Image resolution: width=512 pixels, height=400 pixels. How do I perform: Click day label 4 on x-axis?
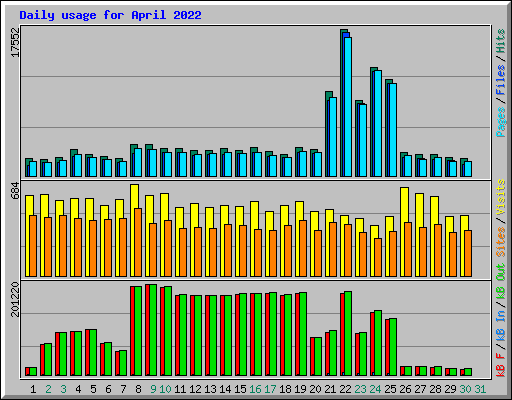tap(78, 389)
